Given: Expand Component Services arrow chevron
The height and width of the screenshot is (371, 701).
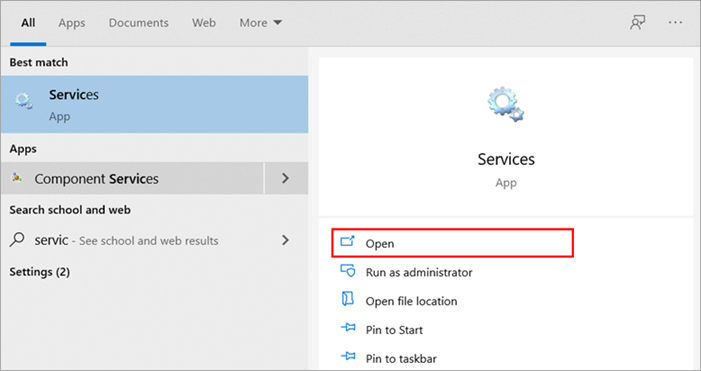Looking at the screenshot, I should tap(286, 178).
